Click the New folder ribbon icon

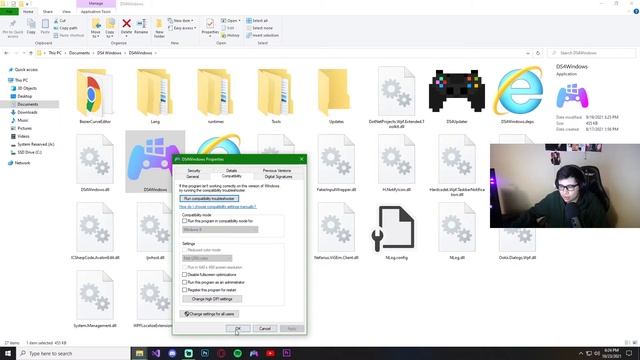click(x=159, y=29)
